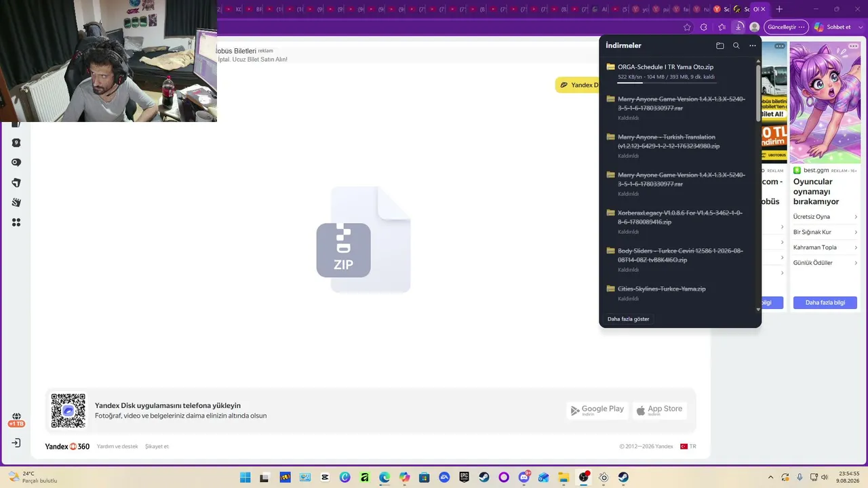Open the Sohbet et Copilot chat

point(832,27)
